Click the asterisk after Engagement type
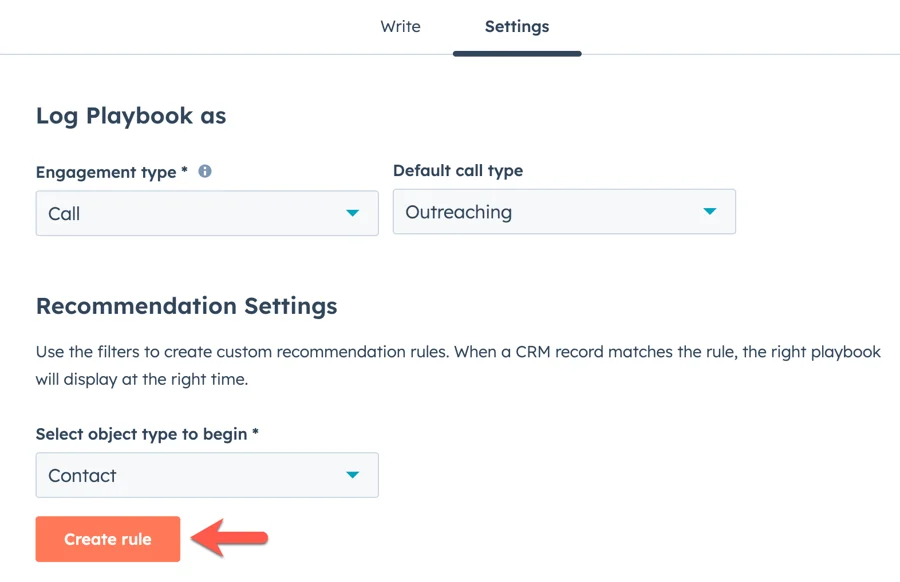The height and width of the screenshot is (582, 900). coord(185,171)
